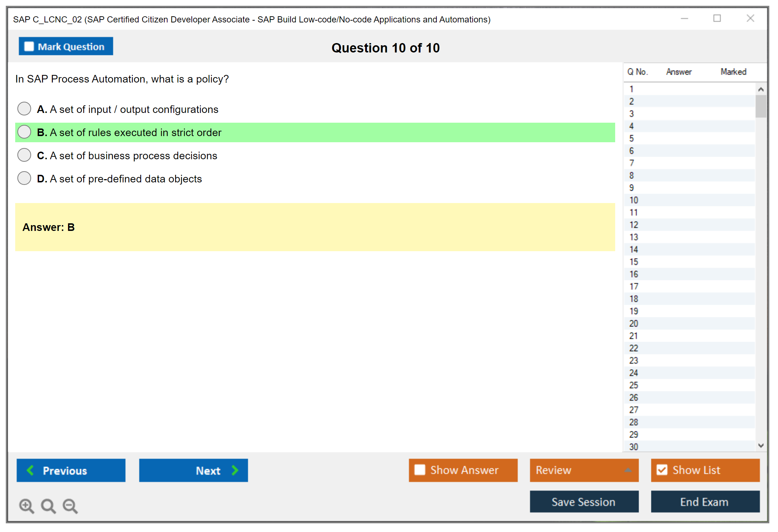Viewport: 778px width, 532px height.
Task: Click the zoom out magnifier icon
Action: pyautogui.click(x=70, y=506)
